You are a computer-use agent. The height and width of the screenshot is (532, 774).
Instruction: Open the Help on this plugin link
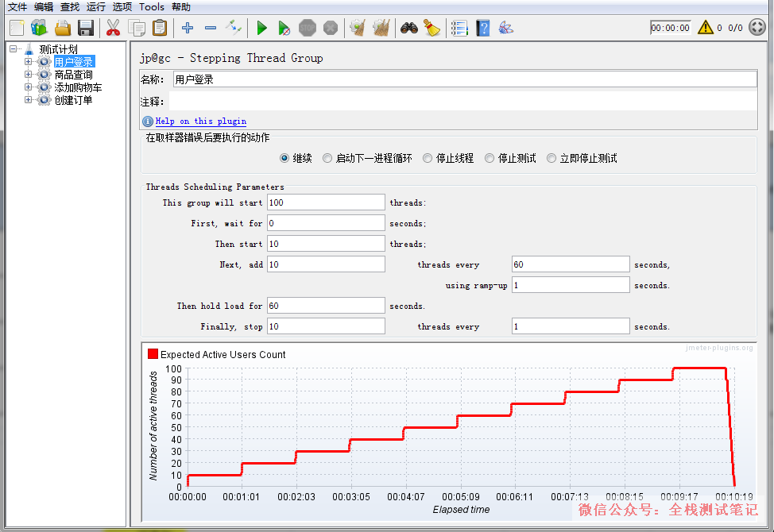[201, 121]
